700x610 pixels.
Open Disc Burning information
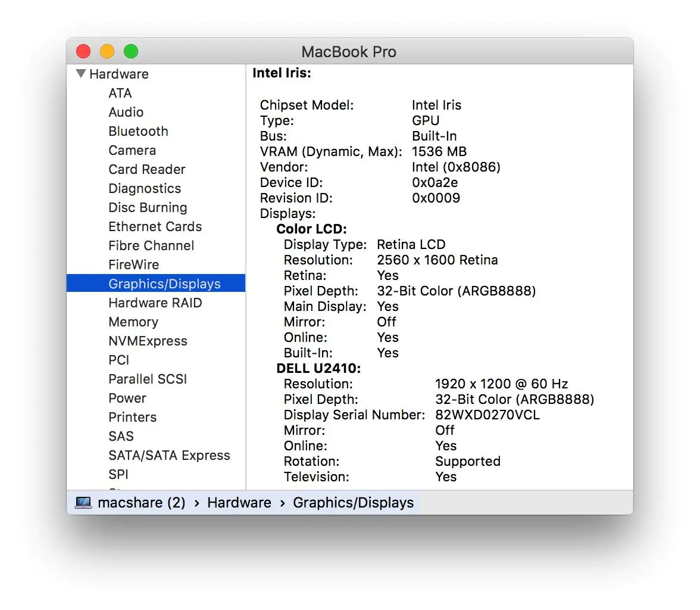click(x=148, y=207)
